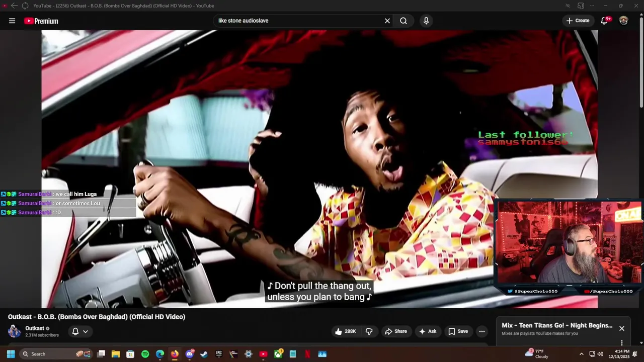The image size is (644, 362).
Task: Open the Create button
Action: [x=578, y=21]
